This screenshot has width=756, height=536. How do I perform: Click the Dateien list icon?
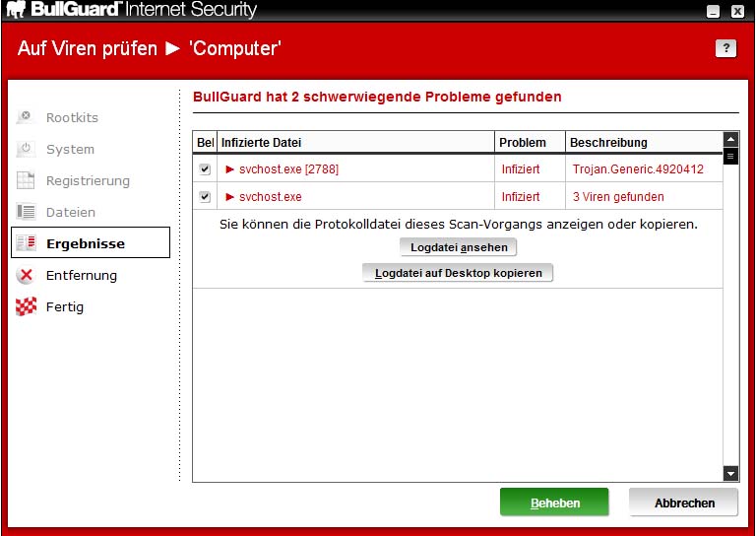click(x=27, y=212)
